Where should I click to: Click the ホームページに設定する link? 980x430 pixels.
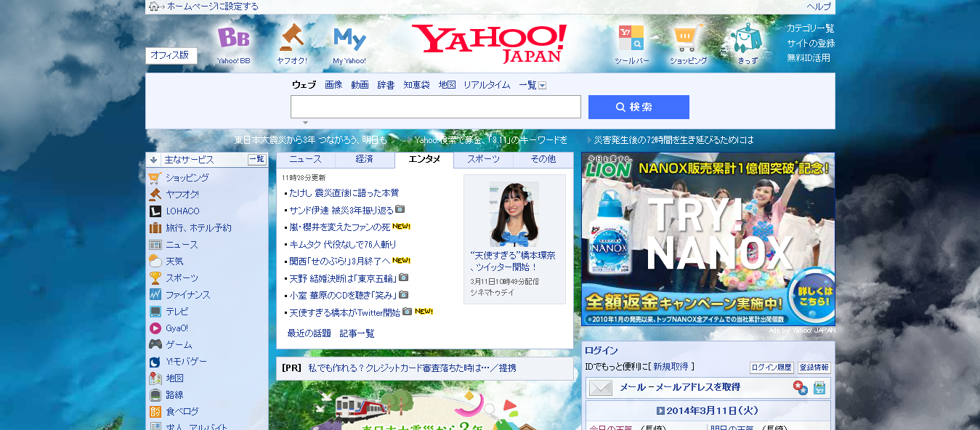click(x=212, y=7)
